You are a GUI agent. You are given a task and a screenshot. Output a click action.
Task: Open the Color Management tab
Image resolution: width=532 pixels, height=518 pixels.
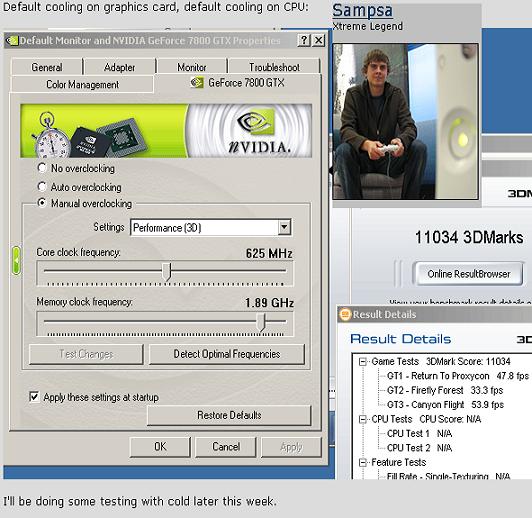pos(82,84)
